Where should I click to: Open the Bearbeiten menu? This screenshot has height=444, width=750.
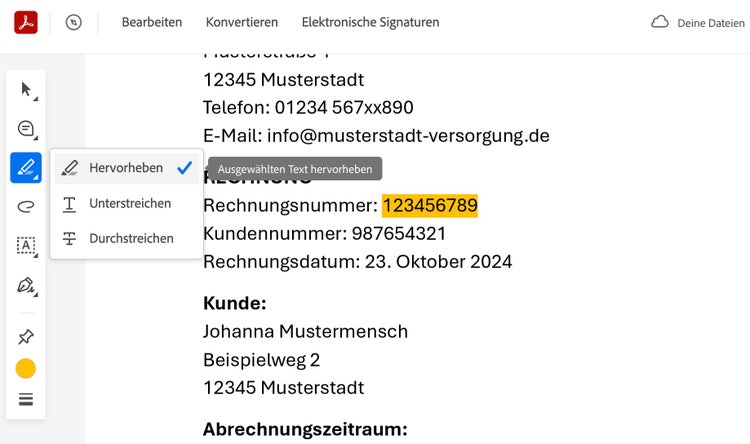point(151,22)
